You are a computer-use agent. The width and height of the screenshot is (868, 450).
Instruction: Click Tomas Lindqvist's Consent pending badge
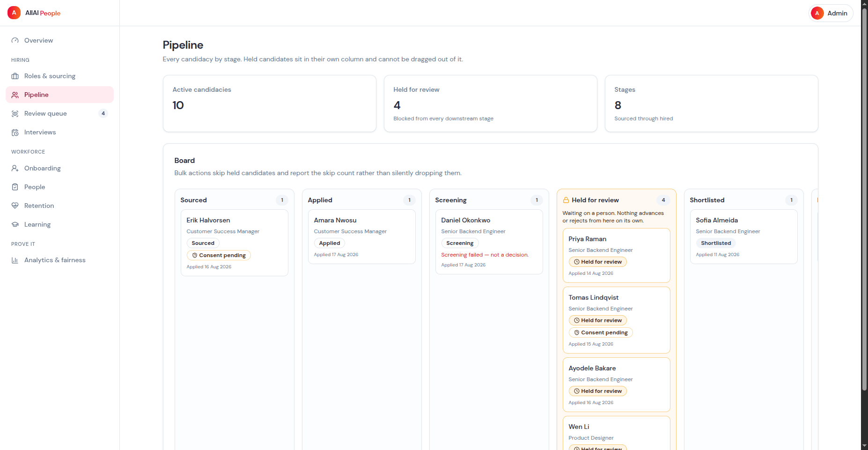tap(601, 332)
